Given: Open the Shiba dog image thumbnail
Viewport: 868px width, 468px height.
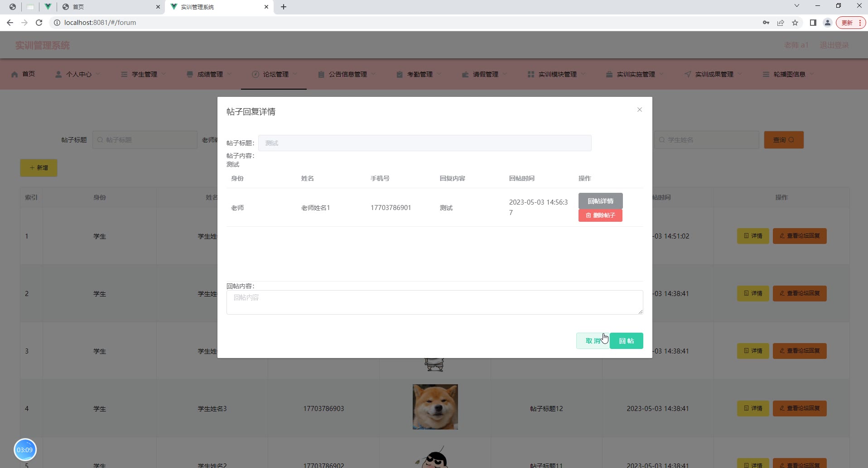Looking at the screenshot, I should pyautogui.click(x=435, y=407).
